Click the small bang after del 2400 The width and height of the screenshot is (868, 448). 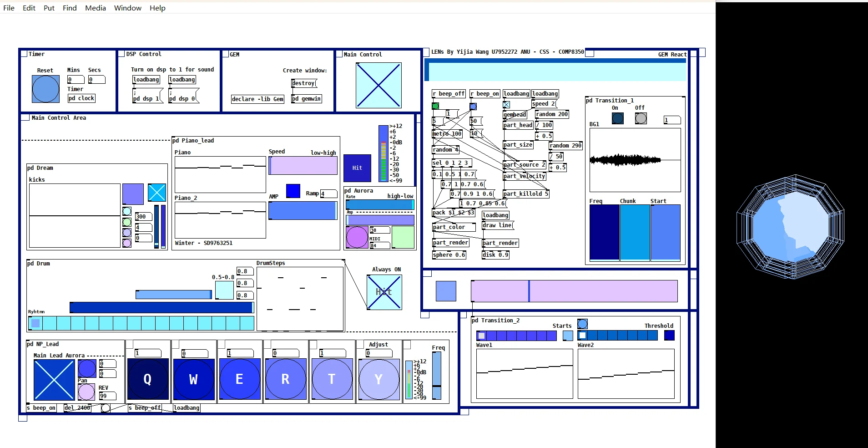pyautogui.click(x=106, y=408)
